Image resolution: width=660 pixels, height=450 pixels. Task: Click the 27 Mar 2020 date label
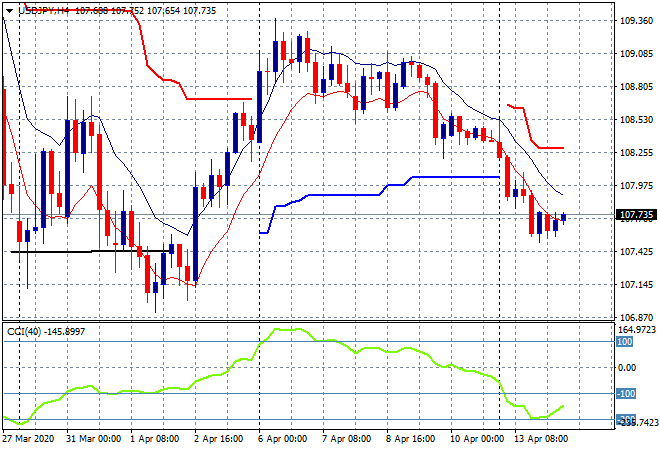click(28, 439)
